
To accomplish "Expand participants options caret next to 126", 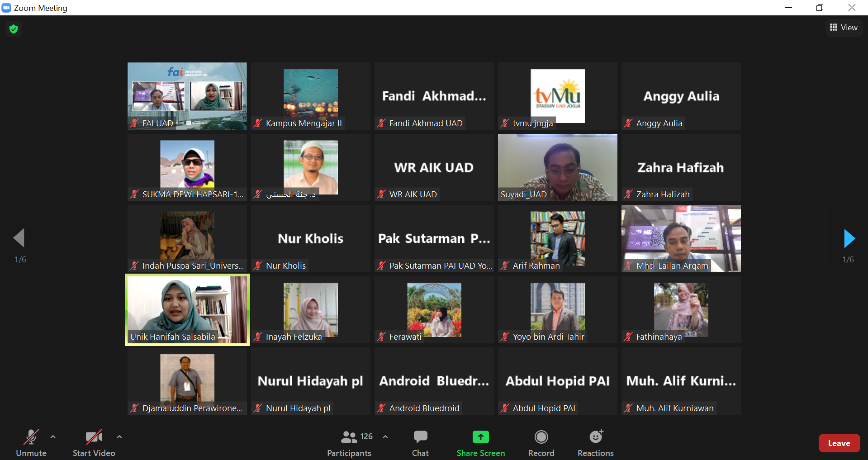I will click(385, 437).
